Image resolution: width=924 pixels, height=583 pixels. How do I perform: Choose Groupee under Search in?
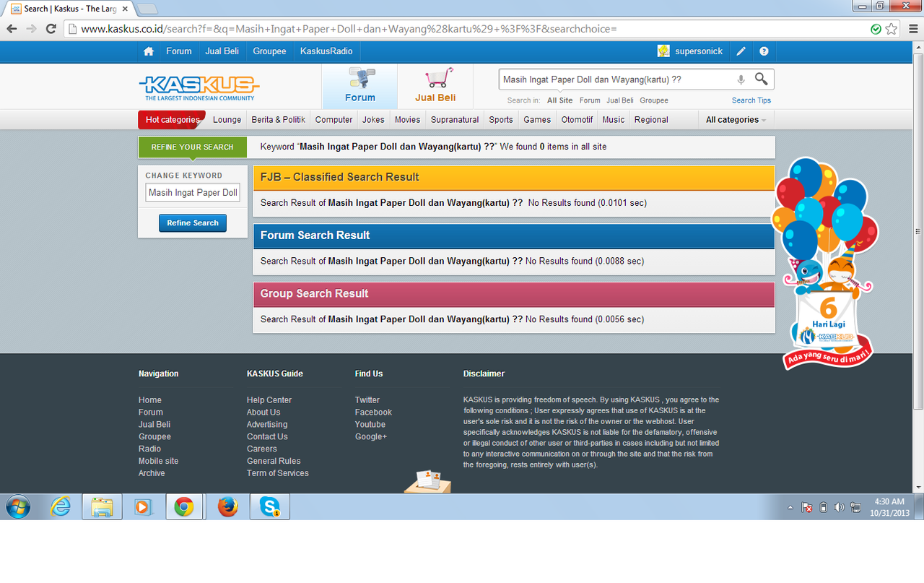654,100
